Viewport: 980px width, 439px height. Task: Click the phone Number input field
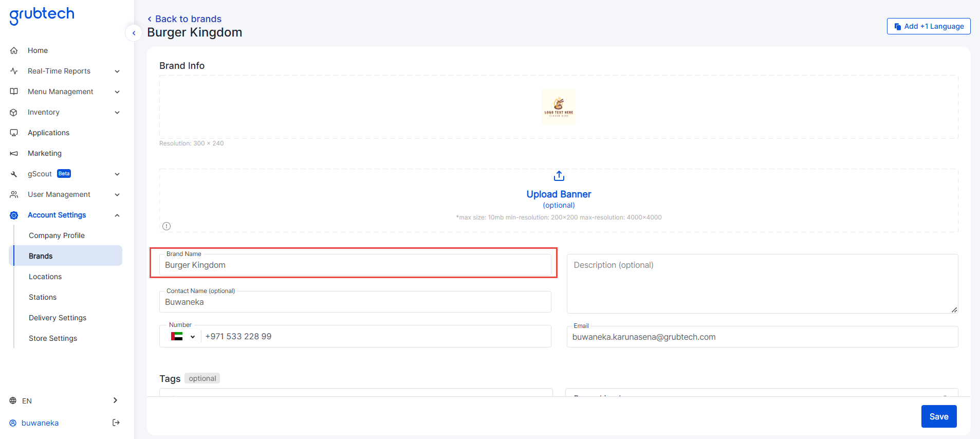tap(376, 336)
